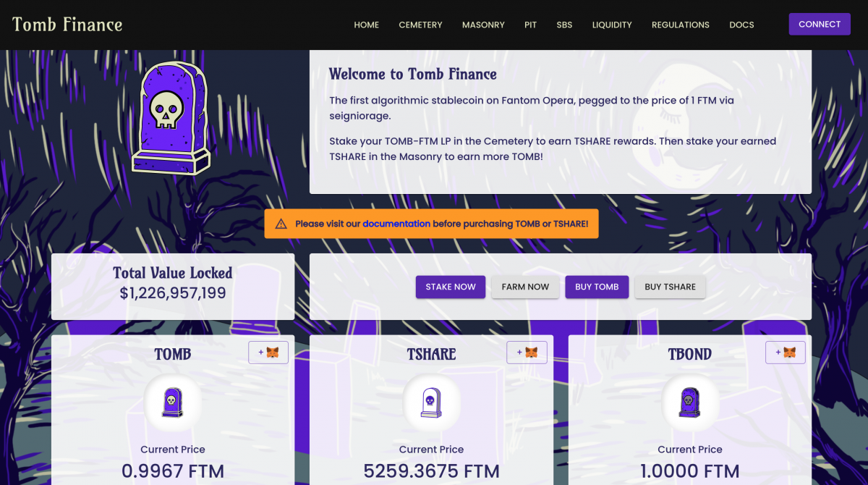Screen dimensions: 868x485
Task: Click the Tomb Finance site title
Action: pyautogui.click(x=67, y=25)
